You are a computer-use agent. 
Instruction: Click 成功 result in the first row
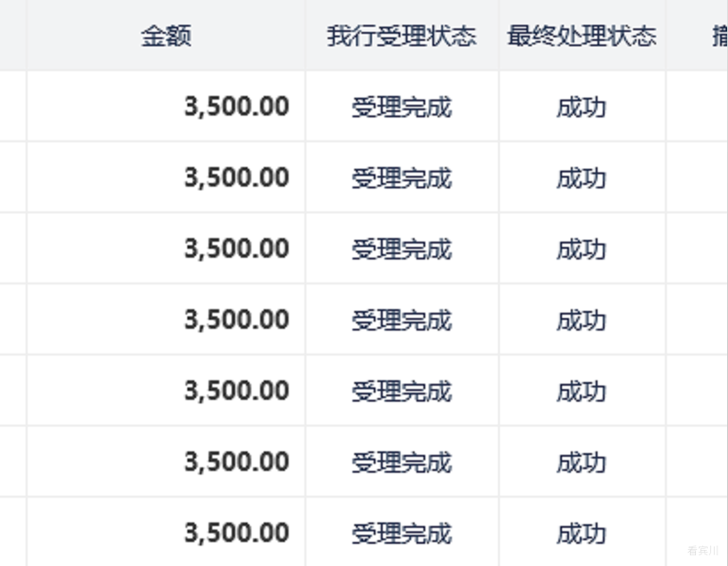582,108
